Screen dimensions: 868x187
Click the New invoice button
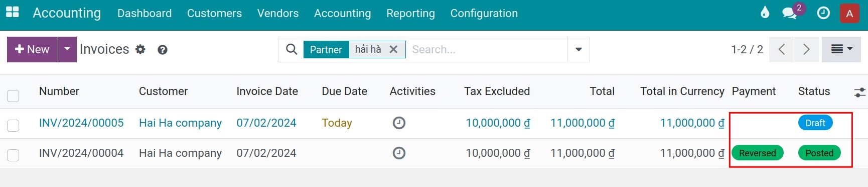pyautogui.click(x=32, y=49)
